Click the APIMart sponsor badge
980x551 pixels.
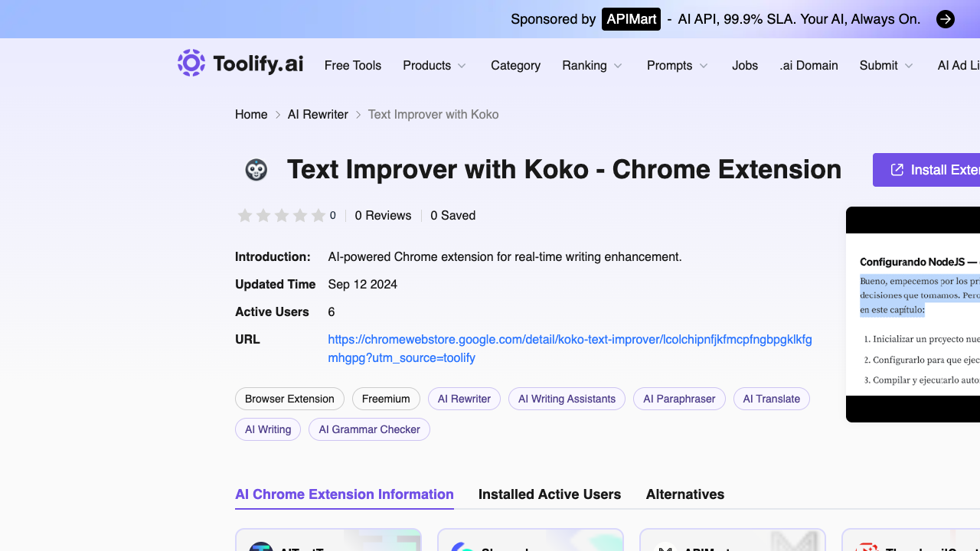(632, 19)
